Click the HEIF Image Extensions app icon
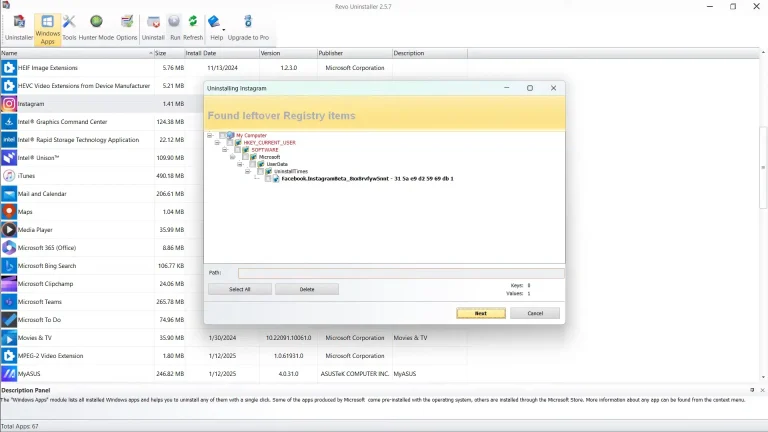The image size is (768, 432). click(x=9, y=68)
